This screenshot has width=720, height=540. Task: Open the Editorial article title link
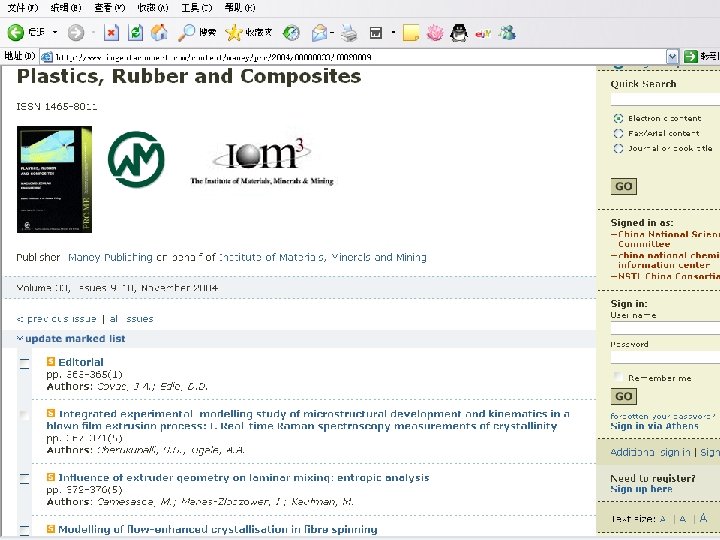(81, 362)
